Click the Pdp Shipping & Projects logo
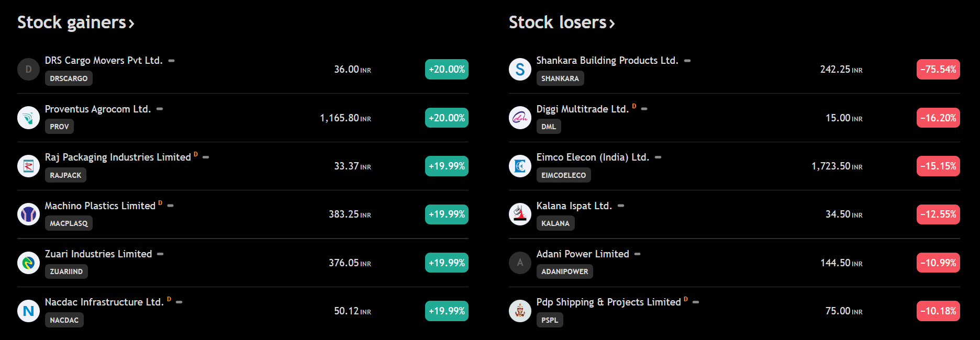The height and width of the screenshot is (340, 980). 520,311
